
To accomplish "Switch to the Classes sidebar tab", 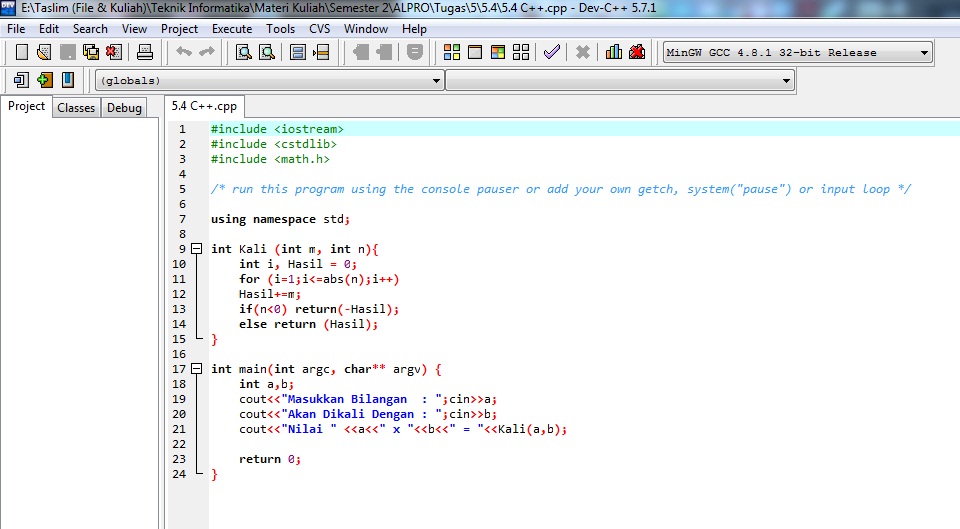I will pyautogui.click(x=76, y=108).
